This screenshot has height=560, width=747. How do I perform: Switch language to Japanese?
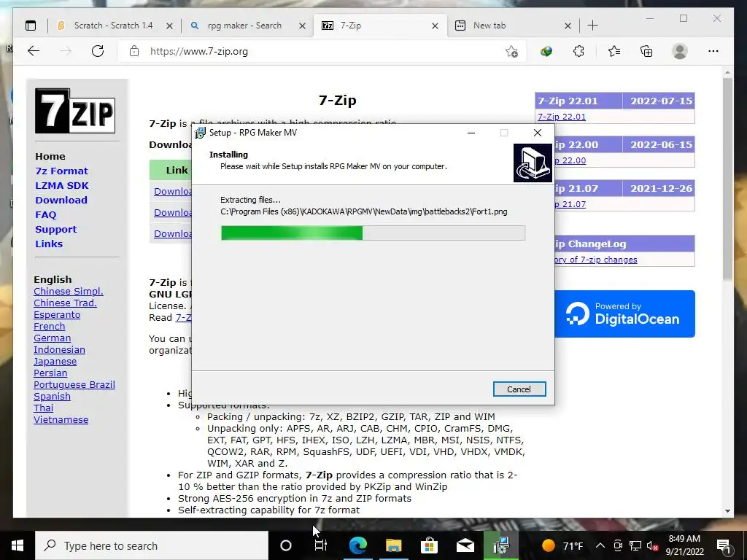[x=55, y=362]
